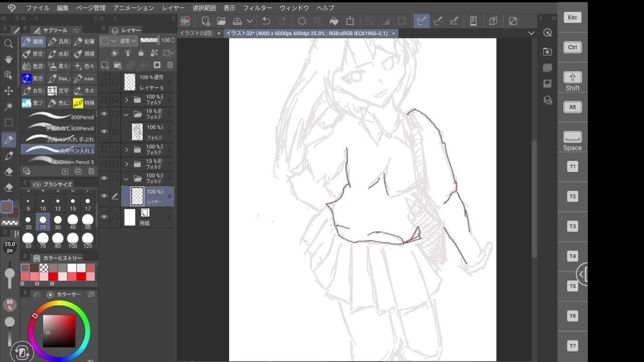Toggle visibility of レイヤー 5 layer
This screenshot has width=644, height=362.
(x=104, y=82)
